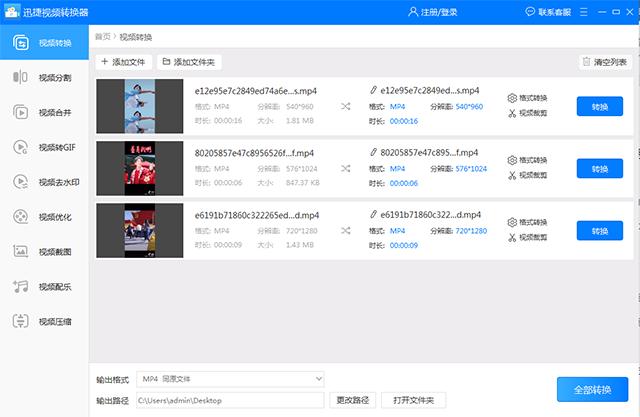This screenshot has height=417, width=640.
Task: Click output duration 00:00:09 value
Action: [404, 245]
